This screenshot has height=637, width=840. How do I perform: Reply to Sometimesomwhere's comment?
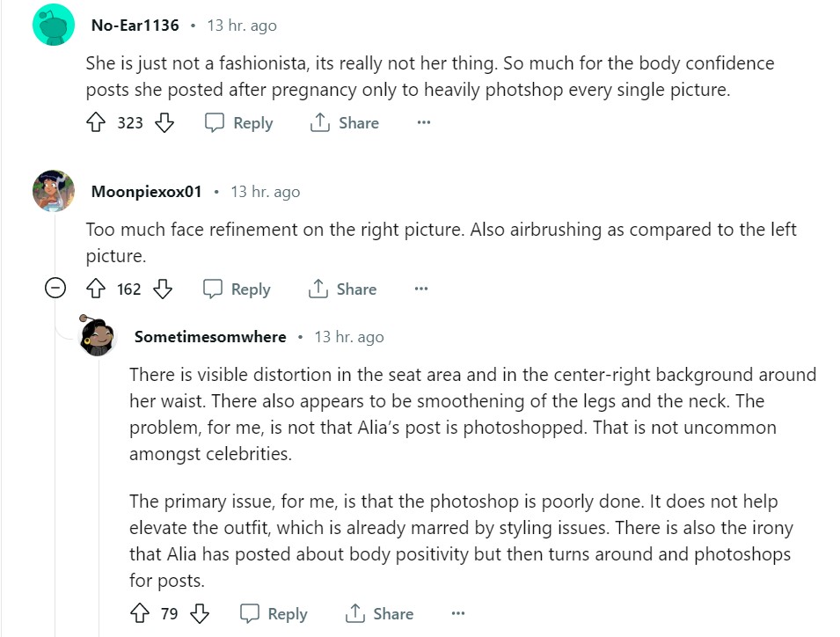tap(274, 613)
